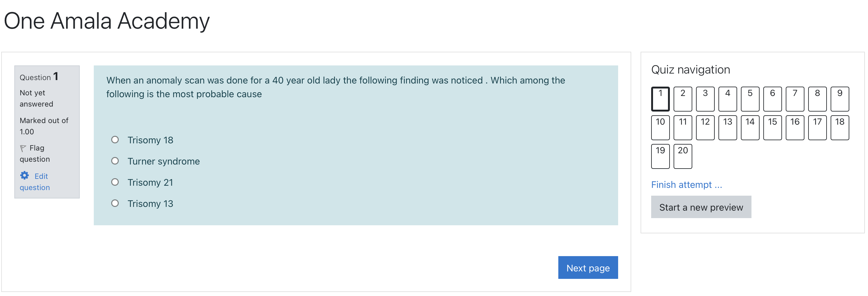
Task: Jump to question 2 in quiz navigation
Action: coord(682,99)
